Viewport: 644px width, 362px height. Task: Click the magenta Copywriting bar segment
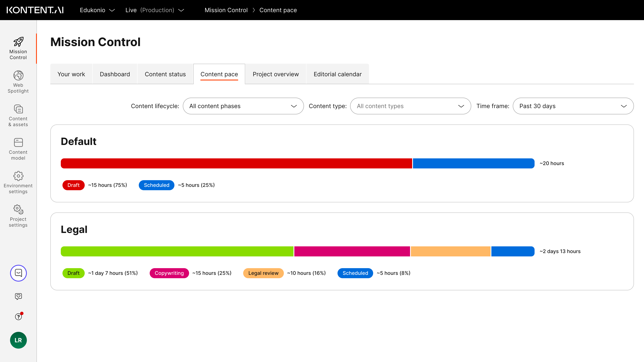(x=352, y=251)
